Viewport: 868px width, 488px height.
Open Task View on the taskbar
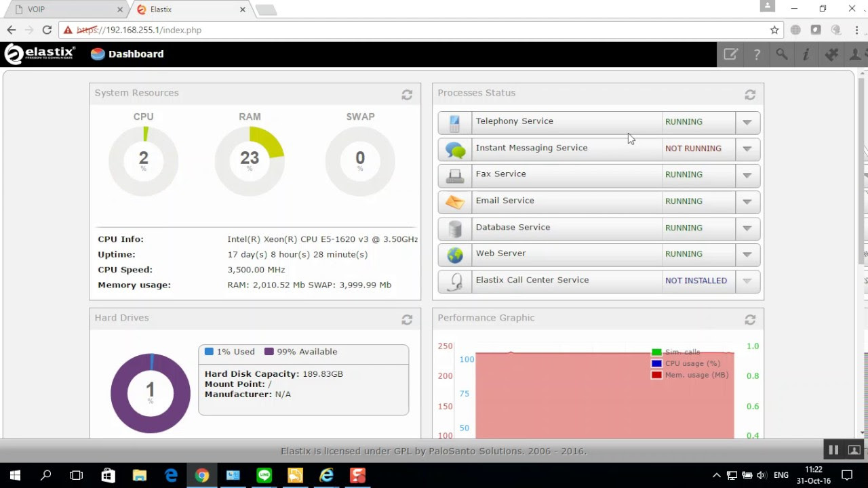pos(77,475)
